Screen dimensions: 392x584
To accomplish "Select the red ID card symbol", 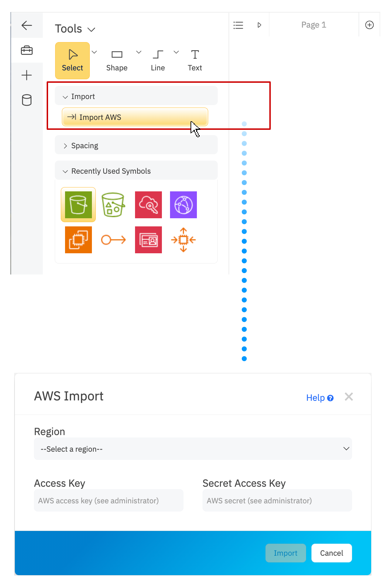I will (x=148, y=240).
